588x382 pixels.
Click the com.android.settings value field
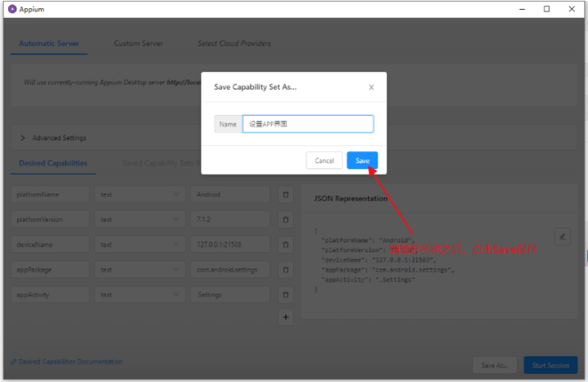click(230, 269)
